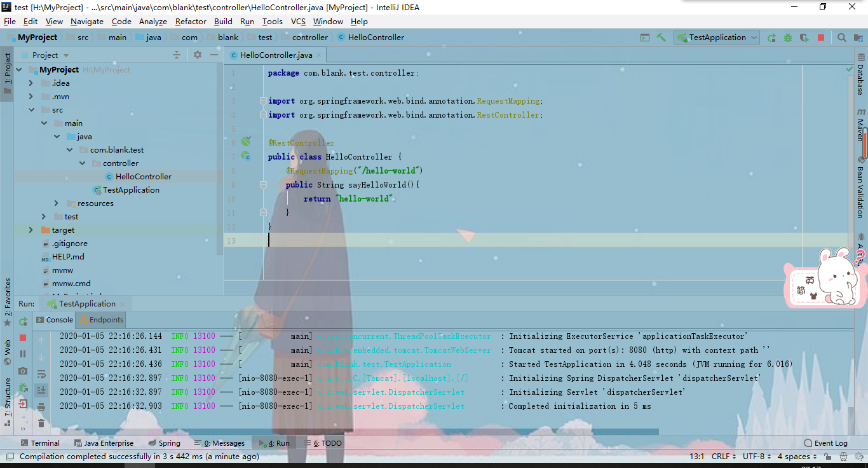Stop the application from the top toolbar

click(821, 38)
